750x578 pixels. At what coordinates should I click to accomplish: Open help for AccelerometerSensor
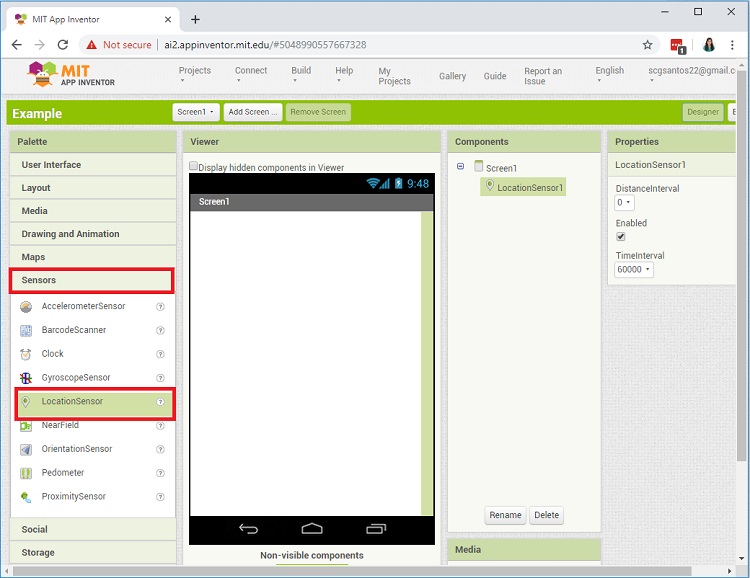[x=161, y=307]
